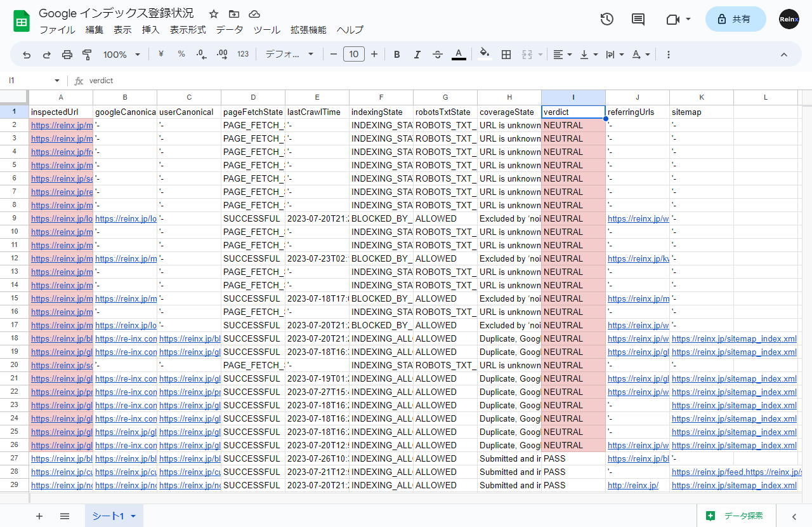Click the font size field
The image size is (812, 527).
coord(354,55)
